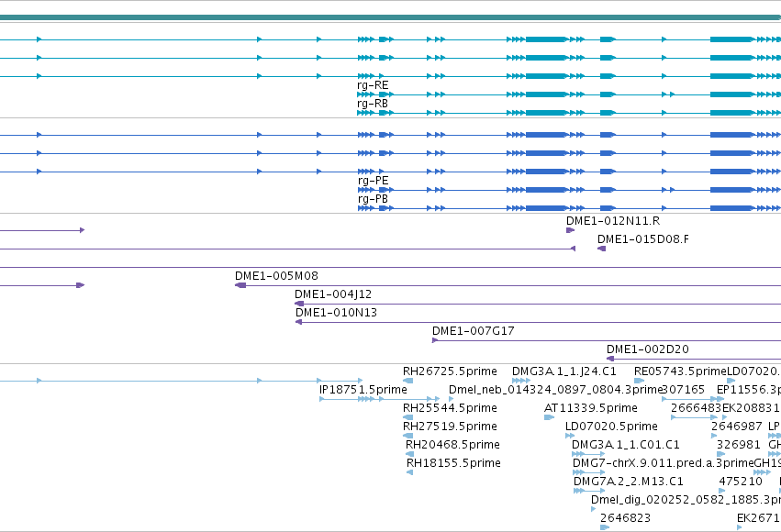Click the RE05743.5prime EST label
This screenshot has width=781, height=532.
pos(680,371)
